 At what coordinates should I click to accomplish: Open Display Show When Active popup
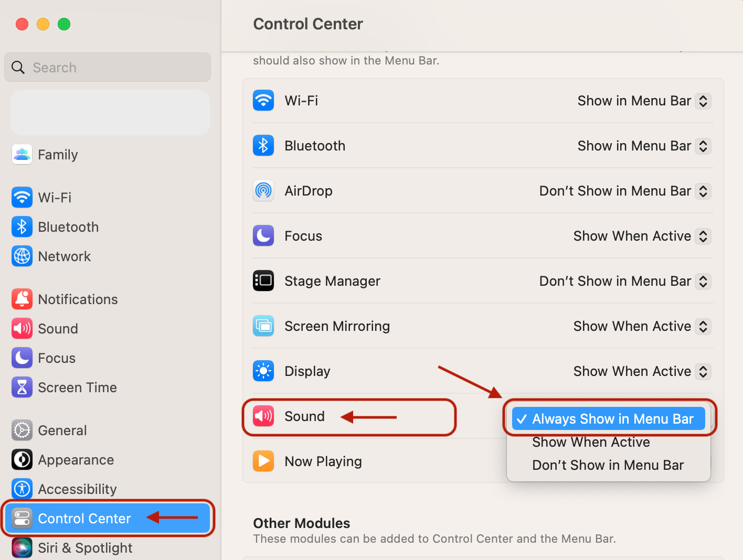click(x=642, y=371)
